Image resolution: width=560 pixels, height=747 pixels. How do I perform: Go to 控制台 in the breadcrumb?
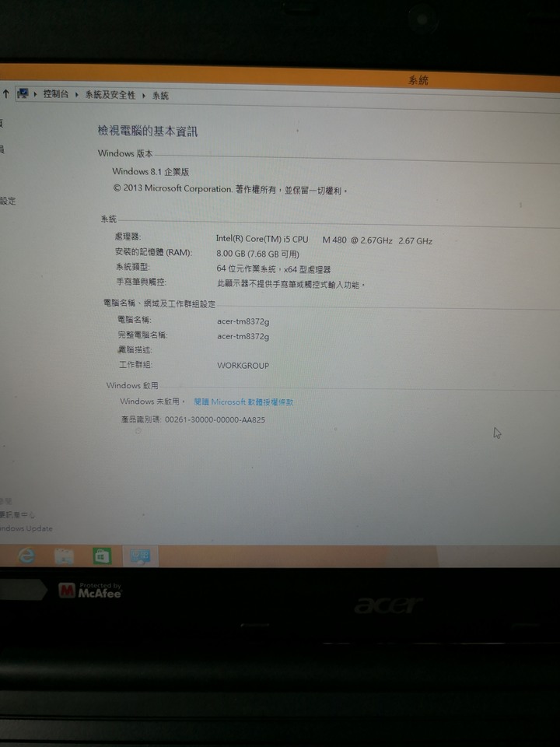click(56, 94)
